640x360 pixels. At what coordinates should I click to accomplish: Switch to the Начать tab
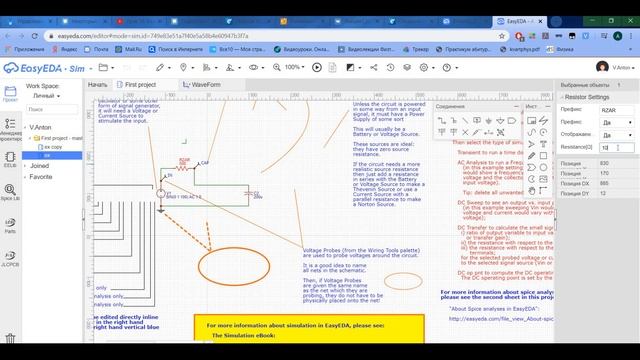(x=98, y=84)
